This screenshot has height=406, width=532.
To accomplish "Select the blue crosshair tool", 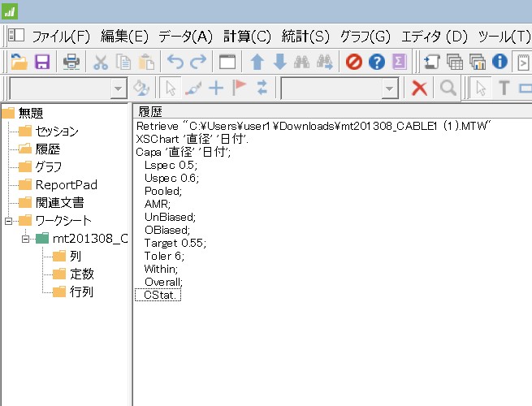I will 216,88.
